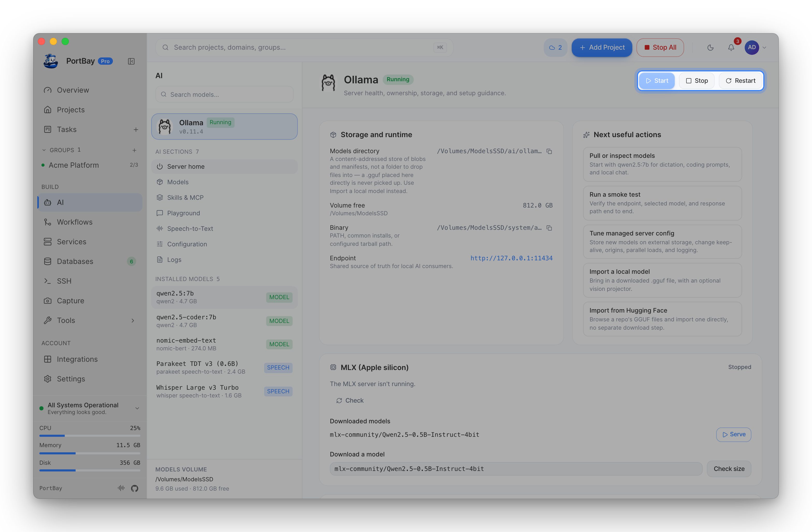Collapse the sidebar with the panel icon
The width and height of the screenshot is (812, 532).
coord(131,61)
